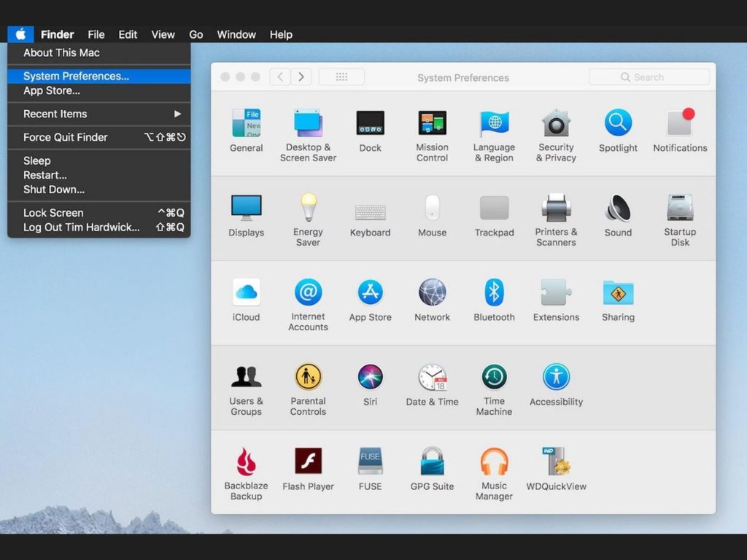Image resolution: width=747 pixels, height=560 pixels.
Task: Click the back navigation arrow
Action: (x=280, y=77)
